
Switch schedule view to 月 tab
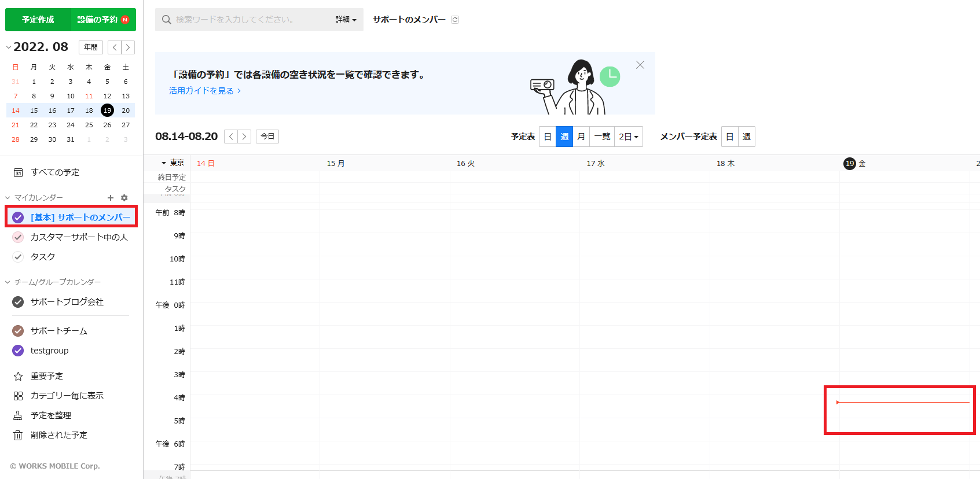(x=581, y=137)
